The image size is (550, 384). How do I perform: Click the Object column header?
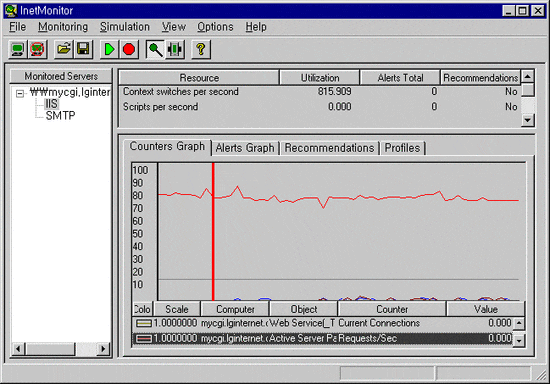[304, 309]
